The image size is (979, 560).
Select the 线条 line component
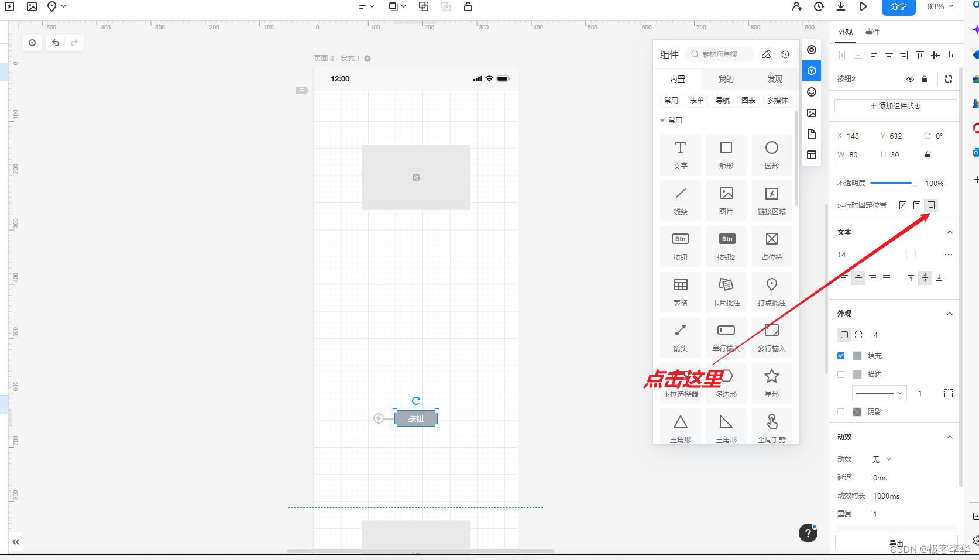click(680, 201)
